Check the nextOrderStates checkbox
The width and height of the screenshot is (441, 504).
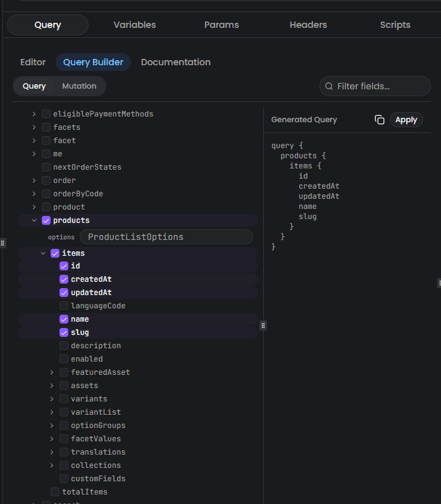tap(46, 167)
